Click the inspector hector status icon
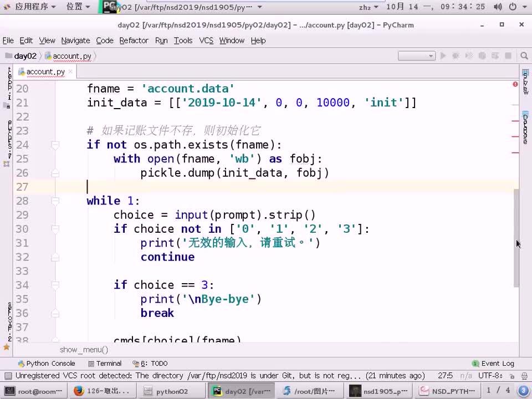Viewport: 532px width, 399px height. click(x=524, y=376)
